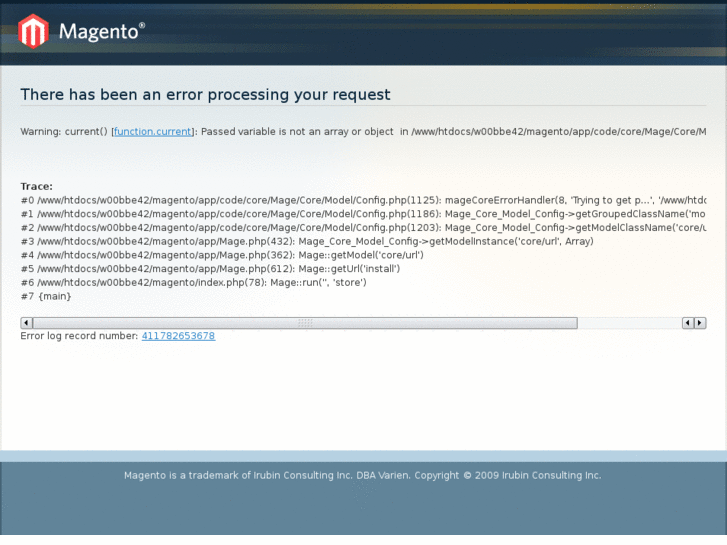
Task: Open the function.current documentation link
Action: coord(153,131)
